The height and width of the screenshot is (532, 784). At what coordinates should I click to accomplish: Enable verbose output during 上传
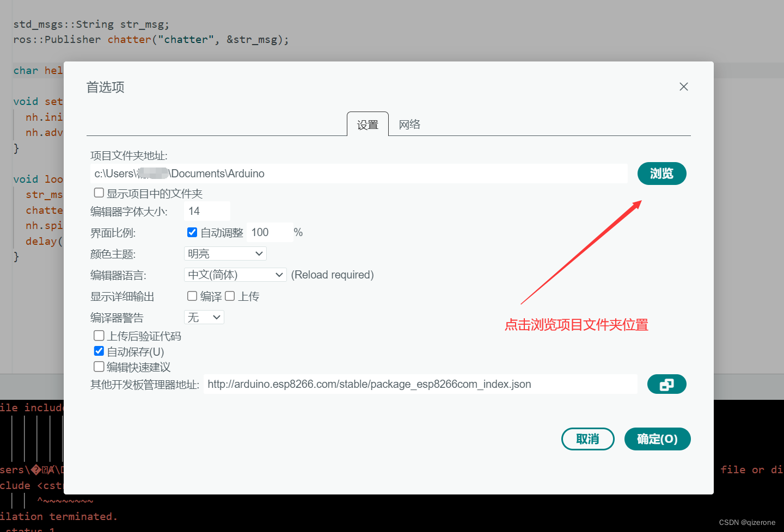230,295
